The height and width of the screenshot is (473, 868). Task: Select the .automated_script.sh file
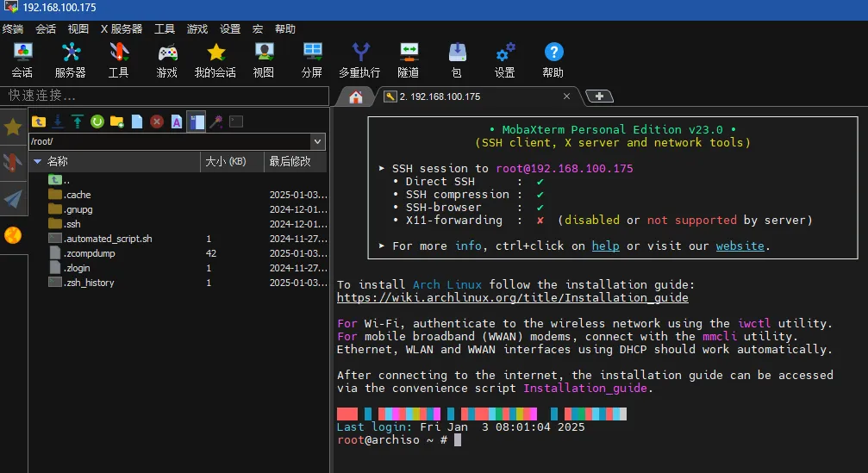100,239
